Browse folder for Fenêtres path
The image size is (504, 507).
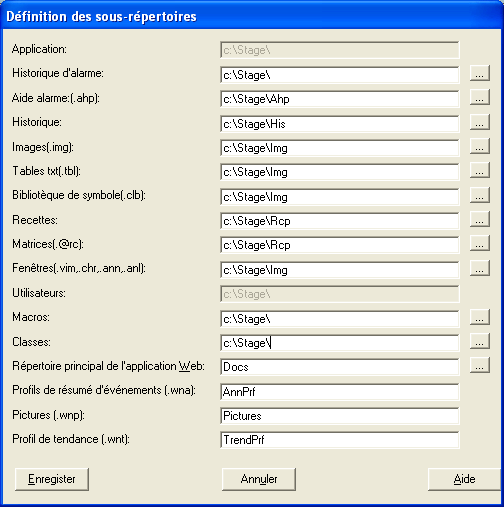tap(480, 268)
